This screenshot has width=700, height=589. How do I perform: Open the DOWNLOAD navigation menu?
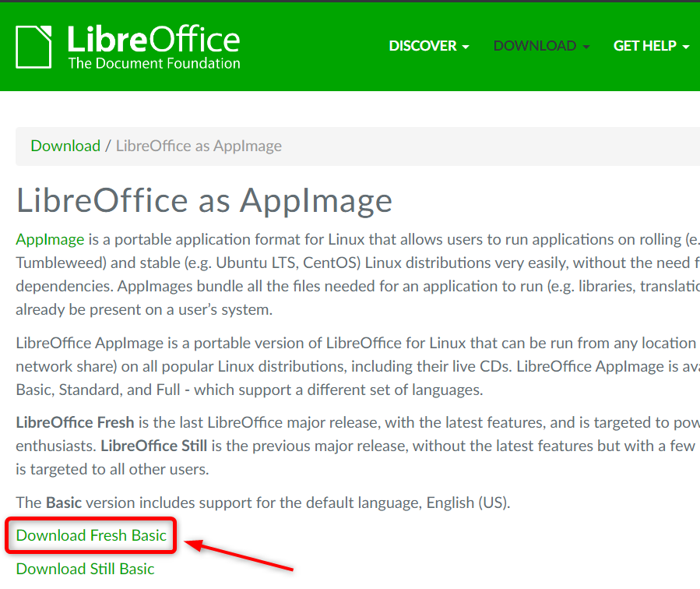click(534, 46)
